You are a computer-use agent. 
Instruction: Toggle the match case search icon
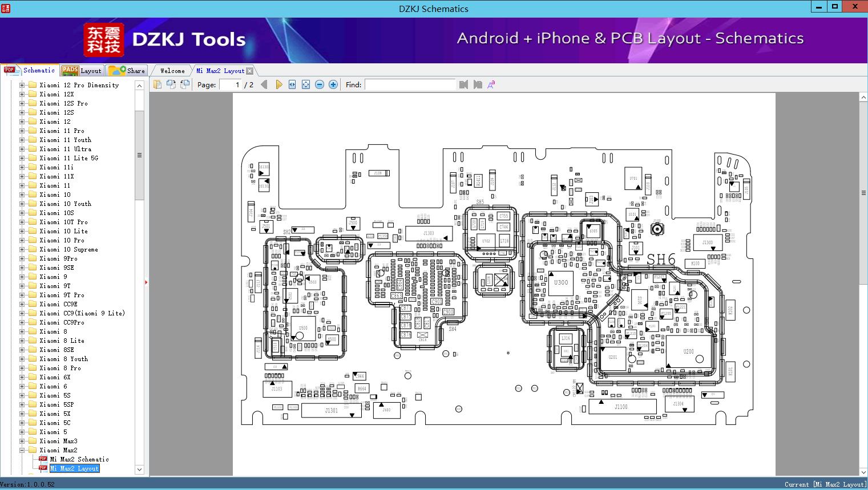491,84
